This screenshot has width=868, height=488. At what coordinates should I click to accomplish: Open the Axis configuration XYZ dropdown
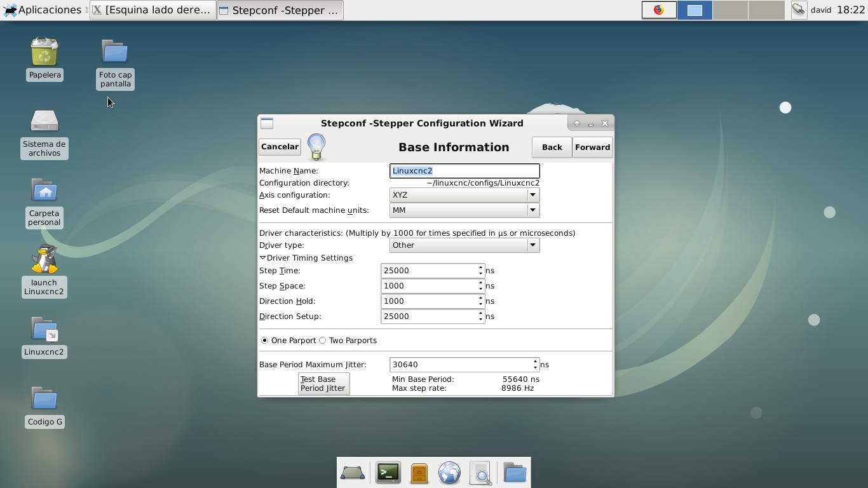465,195
